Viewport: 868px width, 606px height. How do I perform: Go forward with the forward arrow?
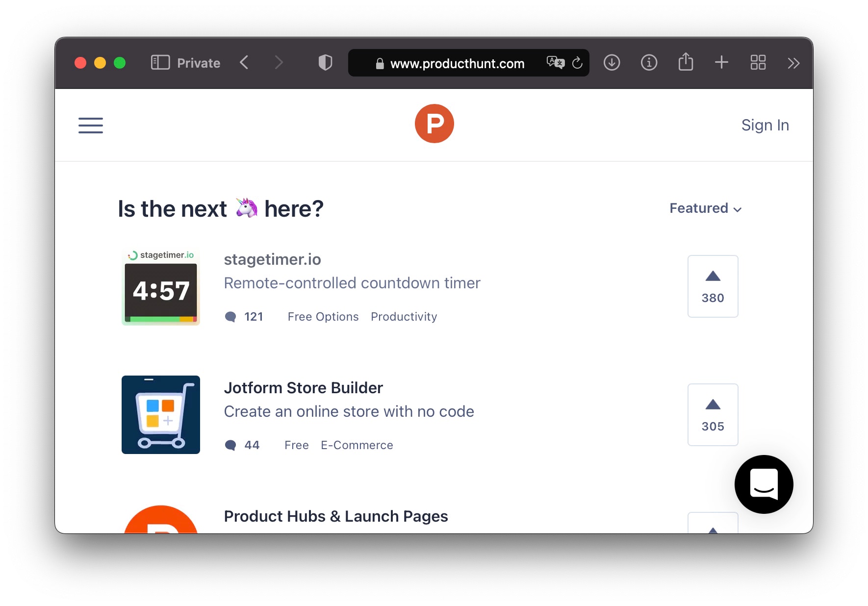click(x=279, y=63)
